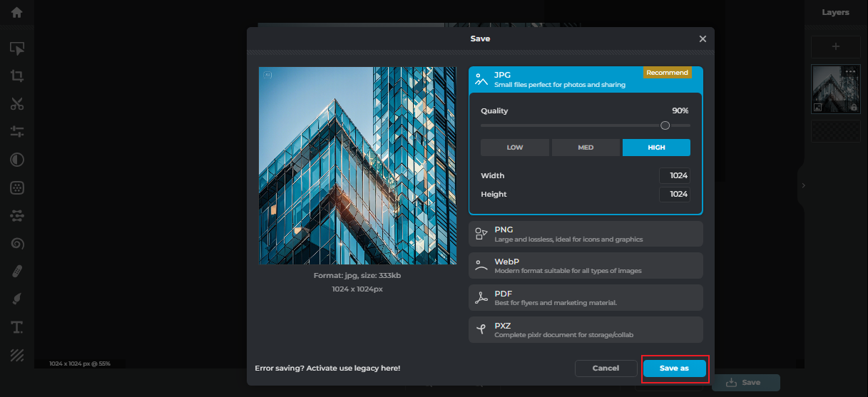868x397 pixels.
Task: Click the background Save button
Action: point(745,383)
